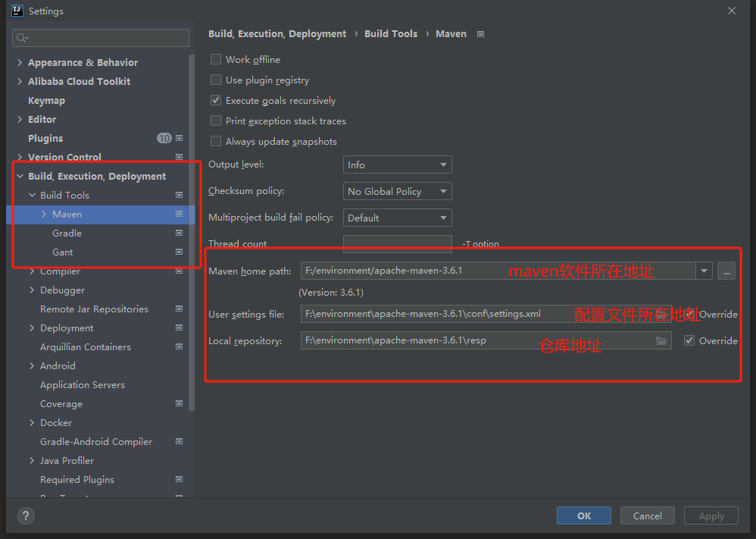Toggle Always update snapshots checkbox
Image resolution: width=756 pixels, height=539 pixels.
click(x=216, y=142)
